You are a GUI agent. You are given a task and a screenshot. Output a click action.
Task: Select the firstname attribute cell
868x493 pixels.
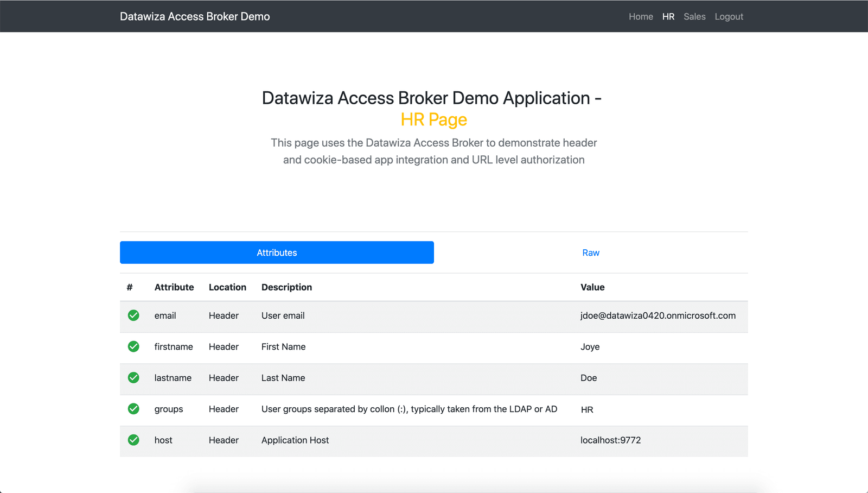[x=174, y=346]
